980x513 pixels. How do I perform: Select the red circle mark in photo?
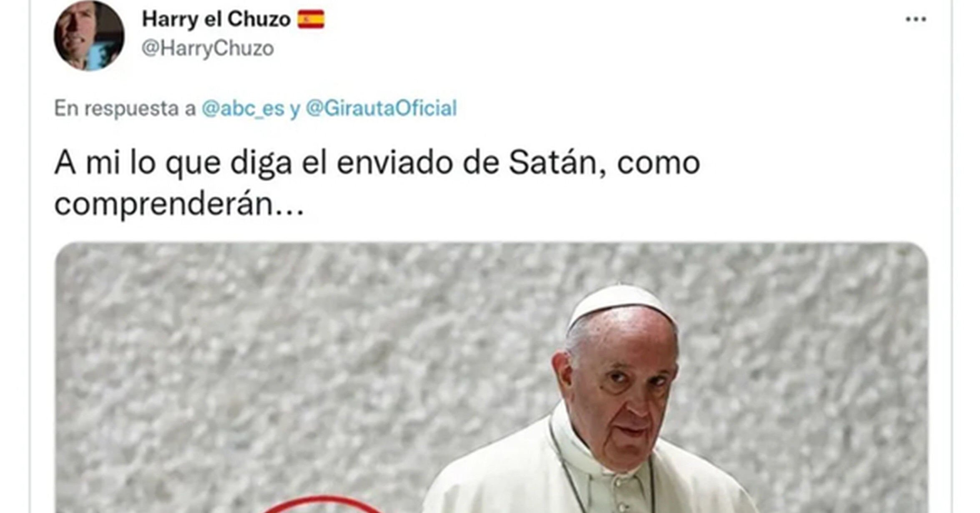click(x=322, y=504)
